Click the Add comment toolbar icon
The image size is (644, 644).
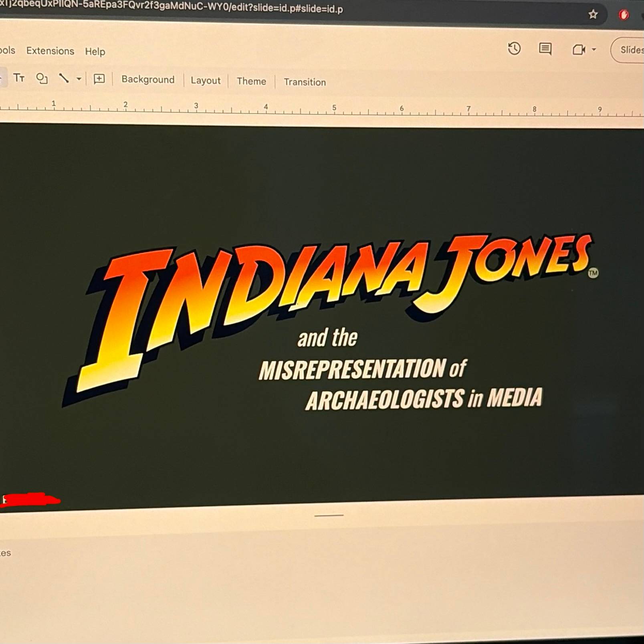pos(99,79)
